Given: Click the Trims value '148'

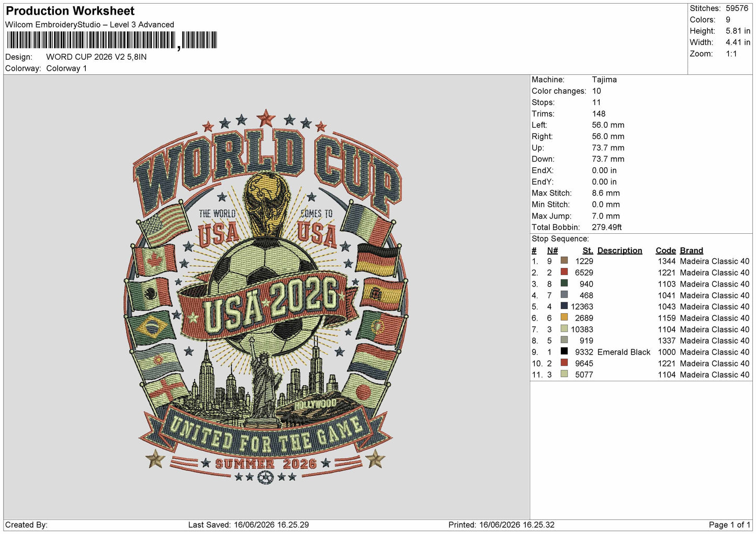Looking at the screenshot, I should 599,113.
